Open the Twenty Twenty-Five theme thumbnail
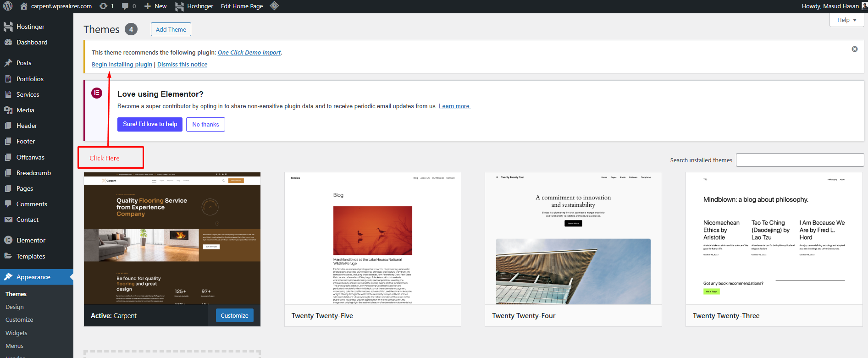This screenshot has width=868, height=358. click(373, 238)
